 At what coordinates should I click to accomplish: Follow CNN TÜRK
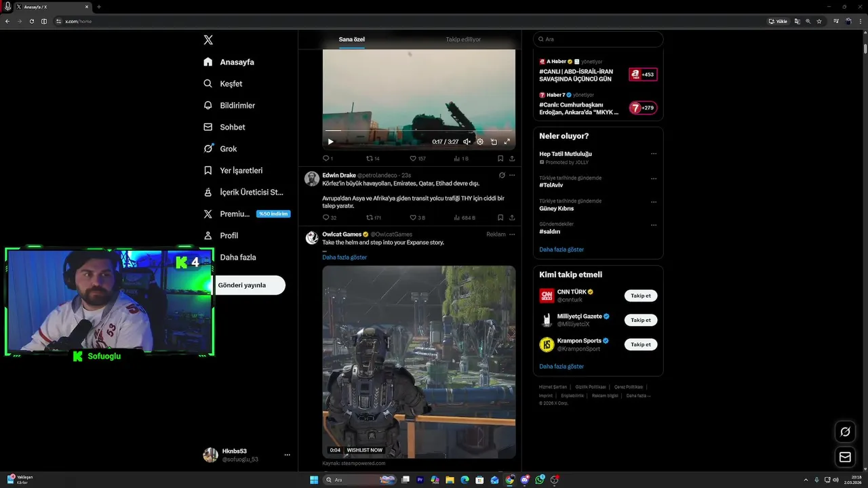pos(641,296)
